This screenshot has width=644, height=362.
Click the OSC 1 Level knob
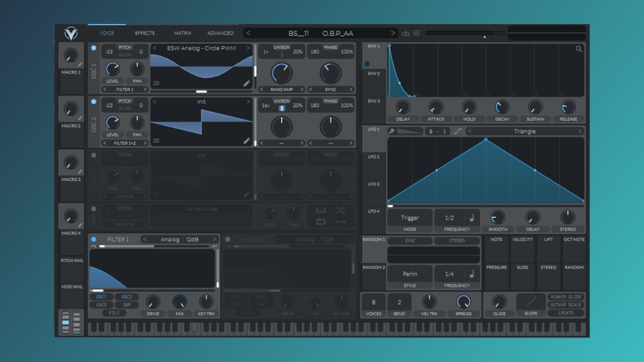(113, 69)
